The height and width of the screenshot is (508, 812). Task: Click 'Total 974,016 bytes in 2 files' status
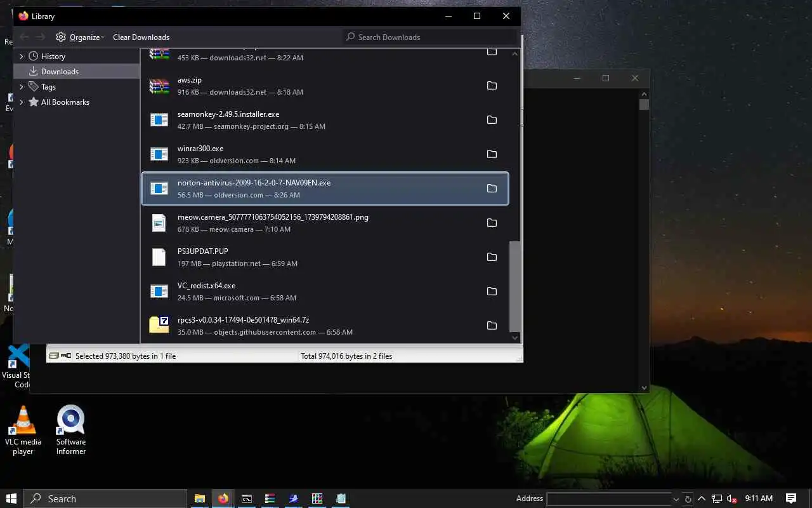point(346,356)
